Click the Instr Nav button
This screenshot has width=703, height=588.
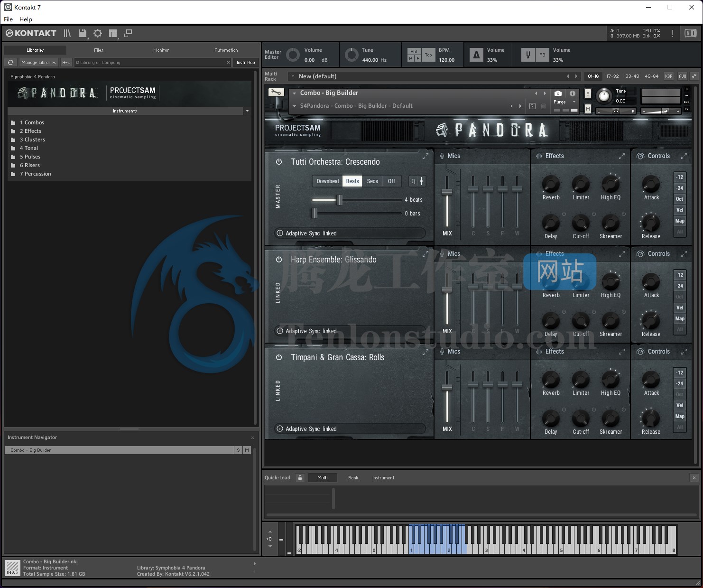pos(245,62)
